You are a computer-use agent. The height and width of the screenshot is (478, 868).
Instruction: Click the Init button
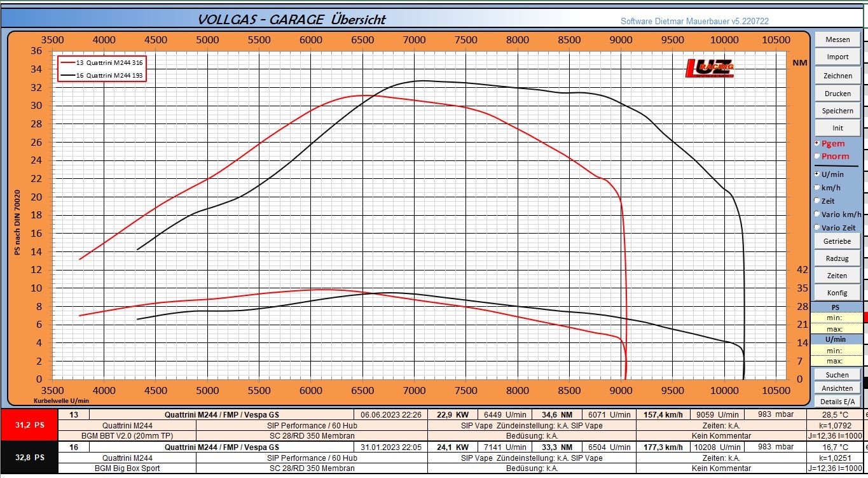point(837,128)
